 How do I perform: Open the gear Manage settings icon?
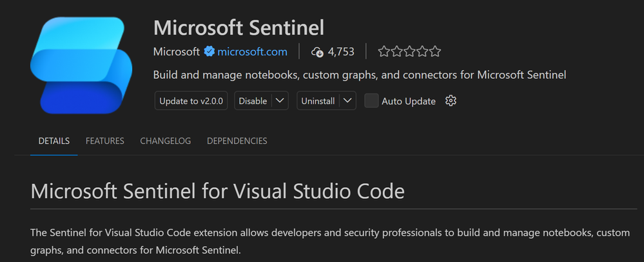pyautogui.click(x=451, y=101)
